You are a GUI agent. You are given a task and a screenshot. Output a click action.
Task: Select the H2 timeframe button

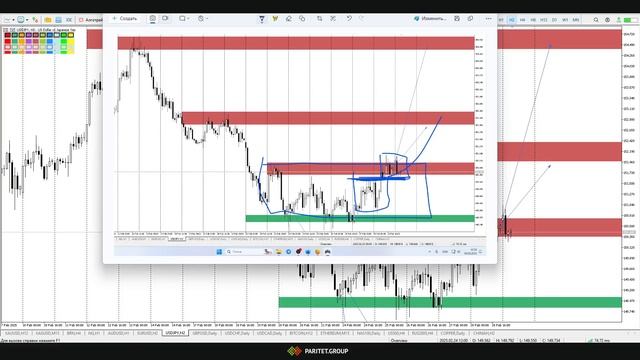(511, 20)
